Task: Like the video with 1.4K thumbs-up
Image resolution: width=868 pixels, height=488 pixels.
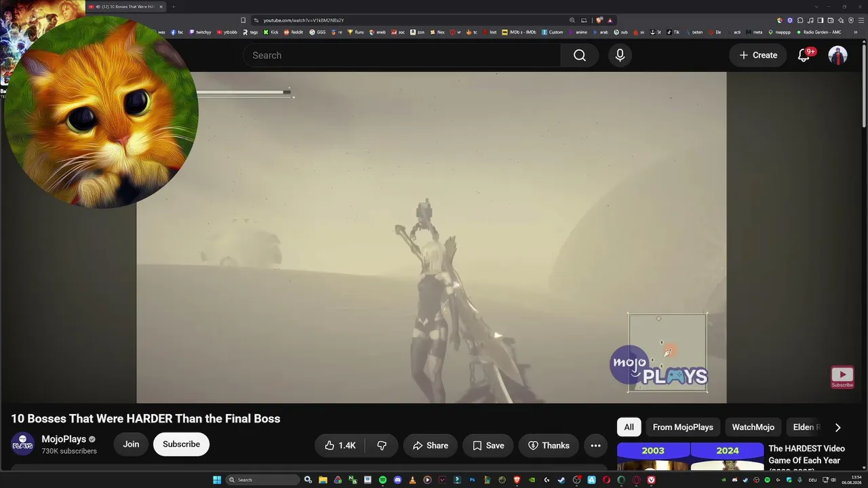Action: 340,445
